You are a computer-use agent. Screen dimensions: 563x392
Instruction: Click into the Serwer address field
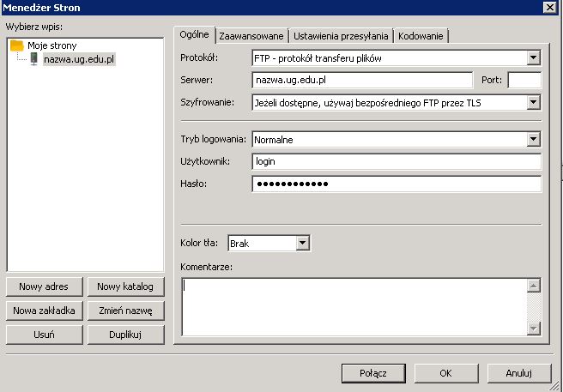coord(362,81)
